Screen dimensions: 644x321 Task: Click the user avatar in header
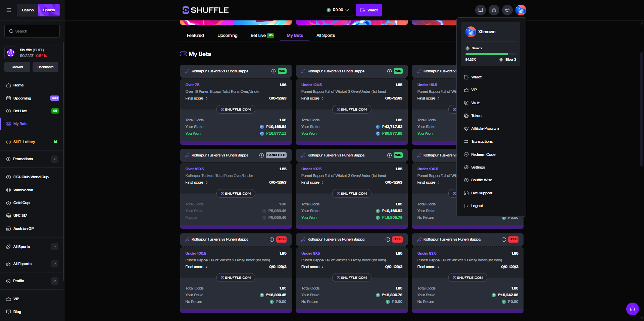click(x=521, y=10)
